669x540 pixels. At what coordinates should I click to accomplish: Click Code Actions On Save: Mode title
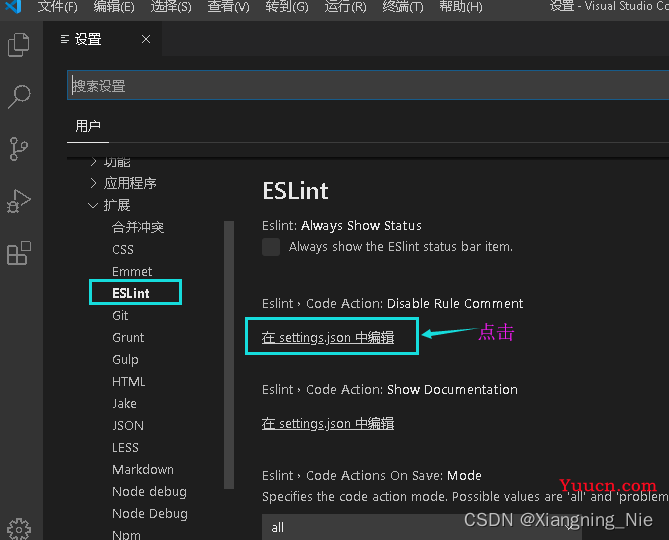372,476
